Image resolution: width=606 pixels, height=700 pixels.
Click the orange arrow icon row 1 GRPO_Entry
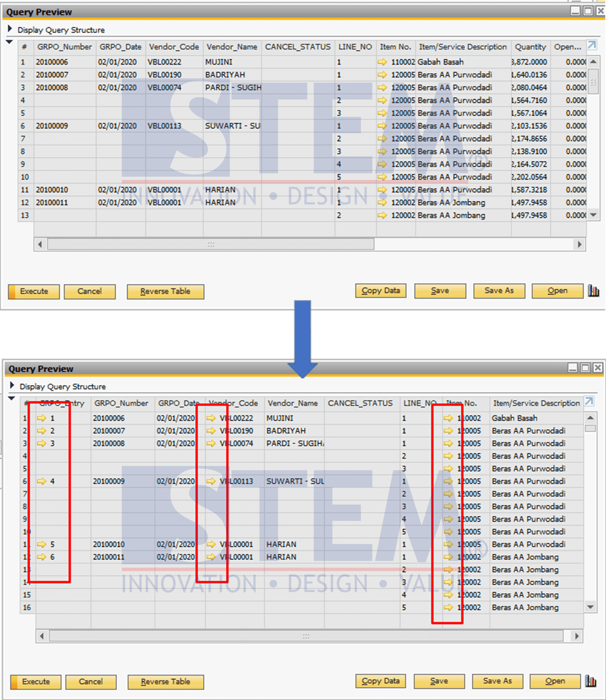point(42,417)
